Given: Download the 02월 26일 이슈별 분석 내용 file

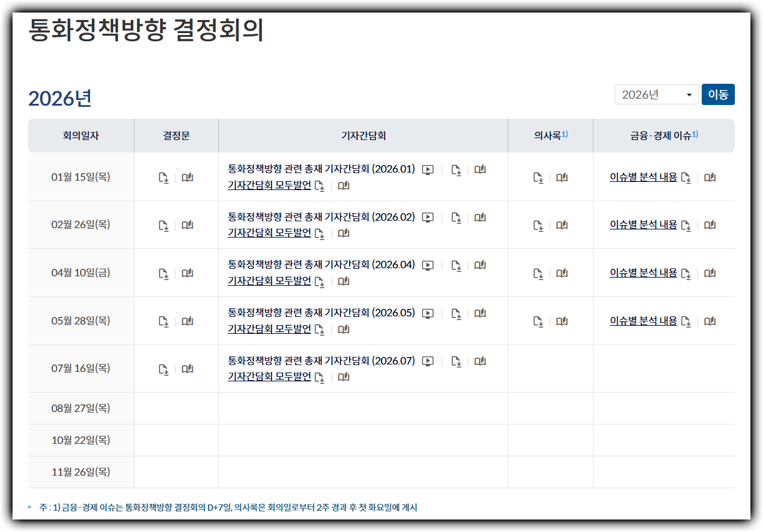Looking at the screenshot, I should [686, 225].
